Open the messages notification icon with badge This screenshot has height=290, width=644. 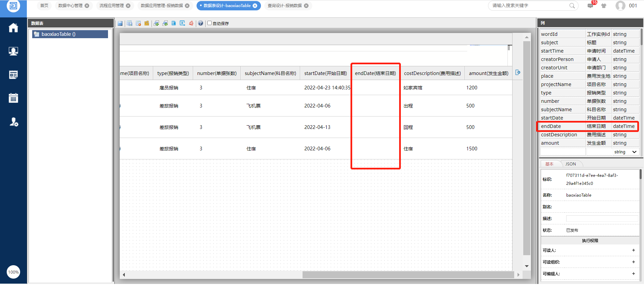[591, 5]
